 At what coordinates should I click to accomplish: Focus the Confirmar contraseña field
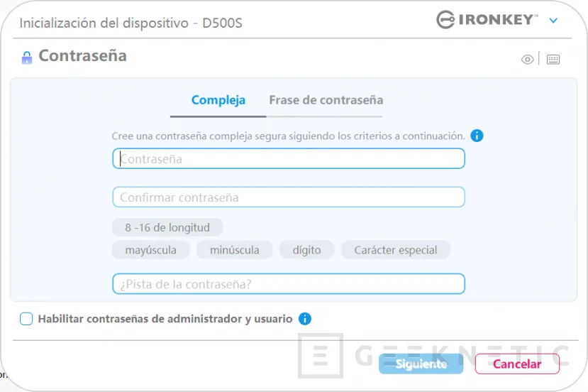[x=289, y=197]
